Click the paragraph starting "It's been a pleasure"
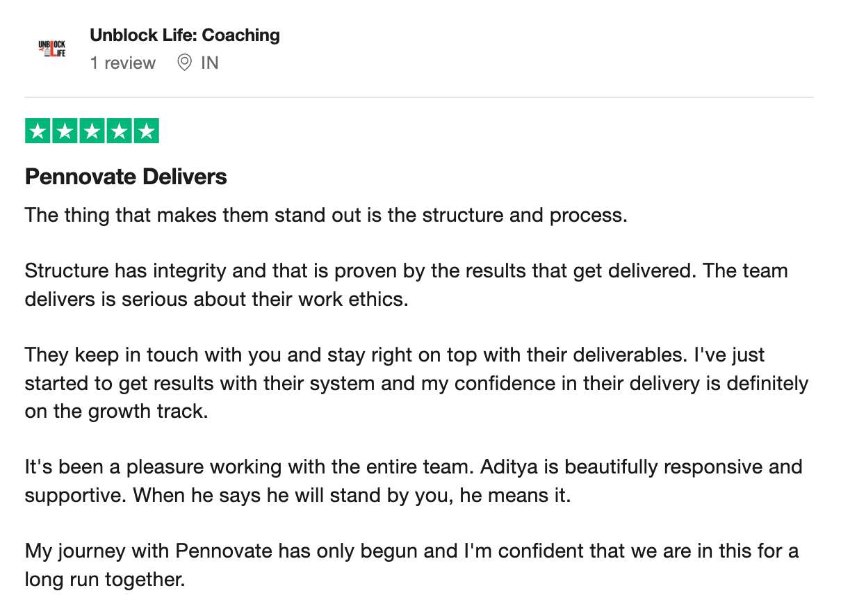Screen dimensions: 841x616 click(x=414, y=481)
